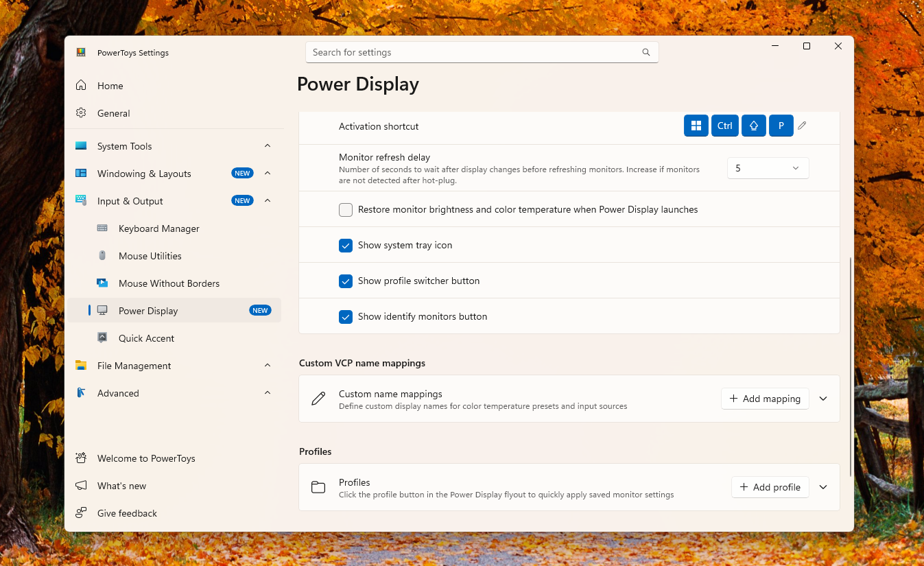
Task: Click the Shift arrow key in the shortcut
Action: click(x=754, y=126)
